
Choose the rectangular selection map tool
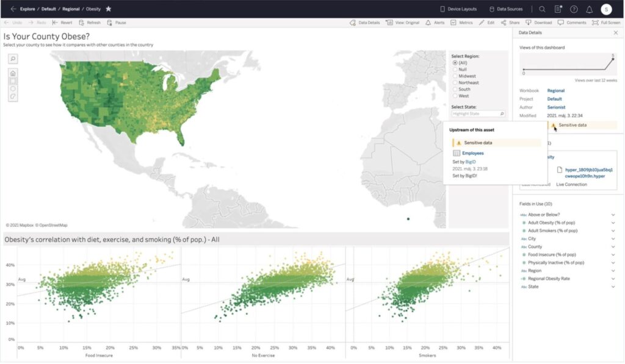coord(13,81)
